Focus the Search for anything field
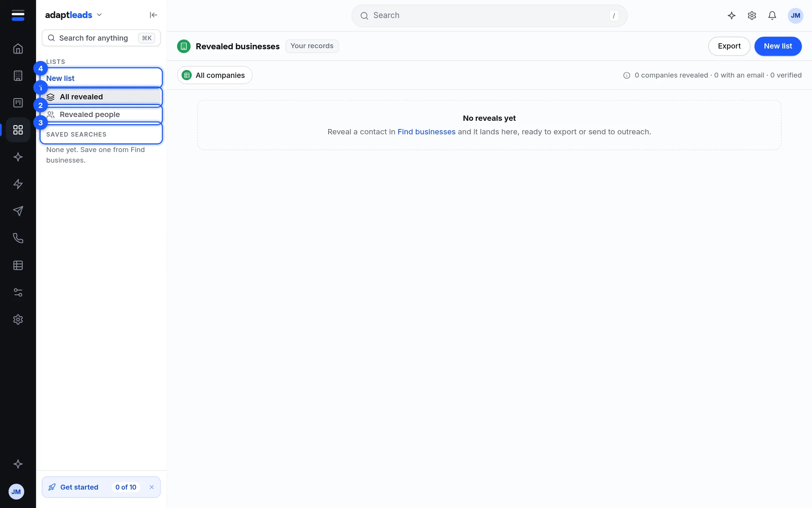Image resolution: width=812 pixels, height=508 pixels. [x=101, y=38]
